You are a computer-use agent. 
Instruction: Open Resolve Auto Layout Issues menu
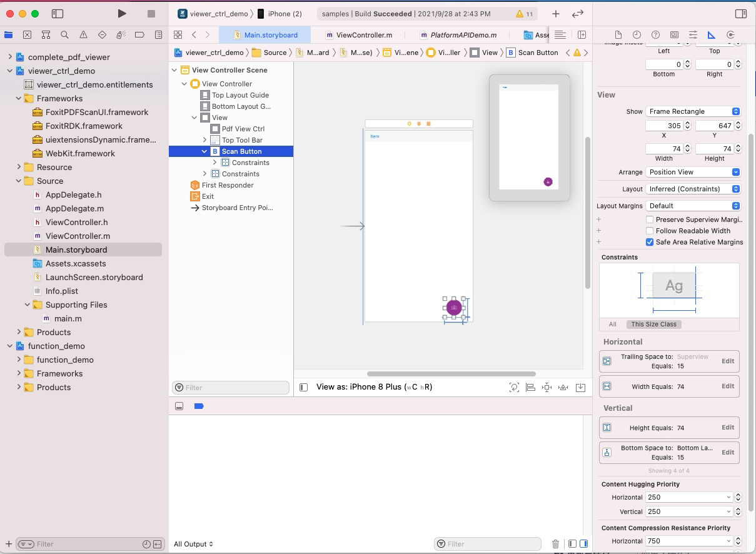point(563,388)
